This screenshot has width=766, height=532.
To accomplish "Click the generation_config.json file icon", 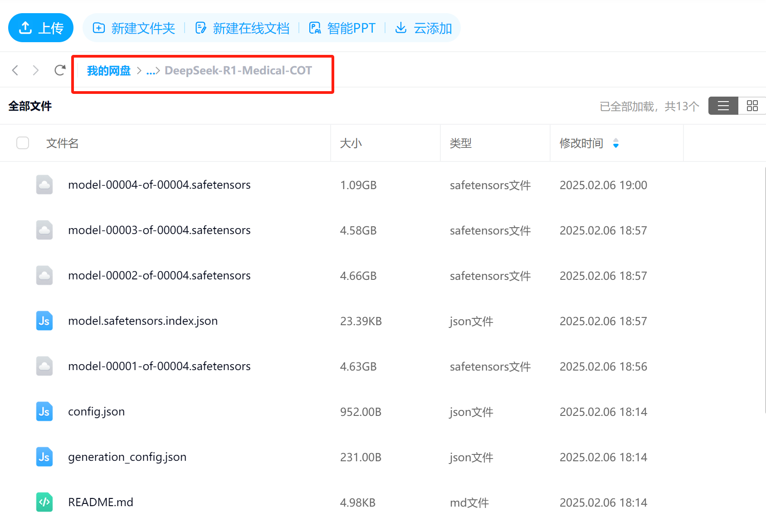I will point(44,457).
